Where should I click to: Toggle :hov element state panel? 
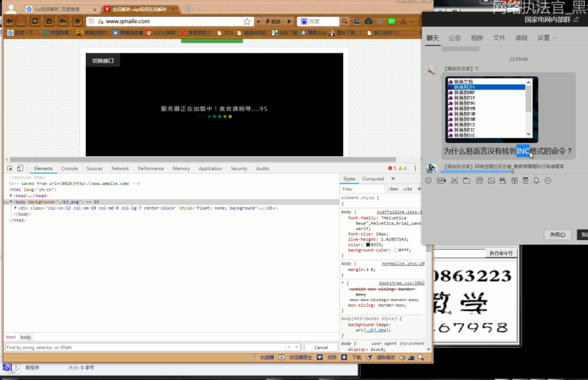(x=394, y=189)
